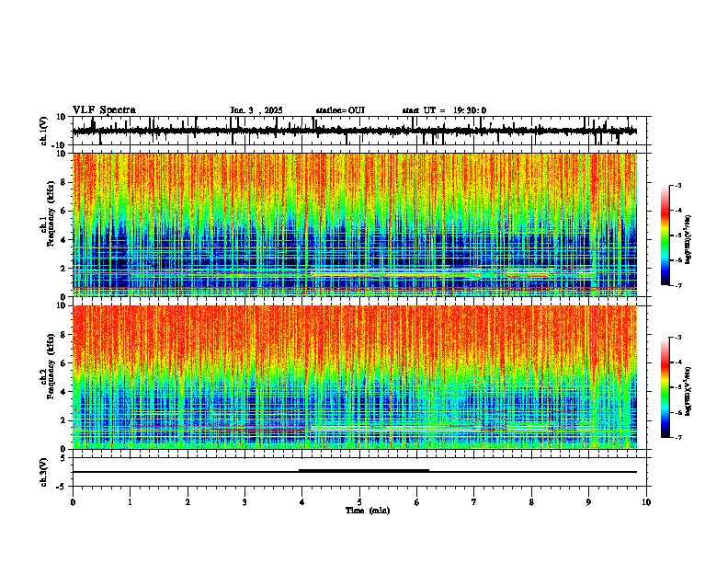Click the time axis tick label 0
Screen dimensions: 728x563
pos(73,502)
